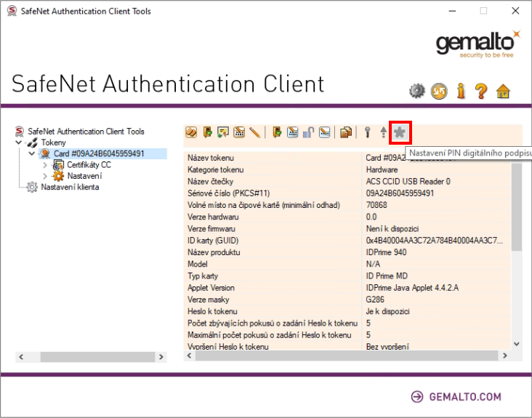The height and width of the screenshot is (418, 532).
Task: Click the 'Název tokenu' row label
Action: pos(211,158)
